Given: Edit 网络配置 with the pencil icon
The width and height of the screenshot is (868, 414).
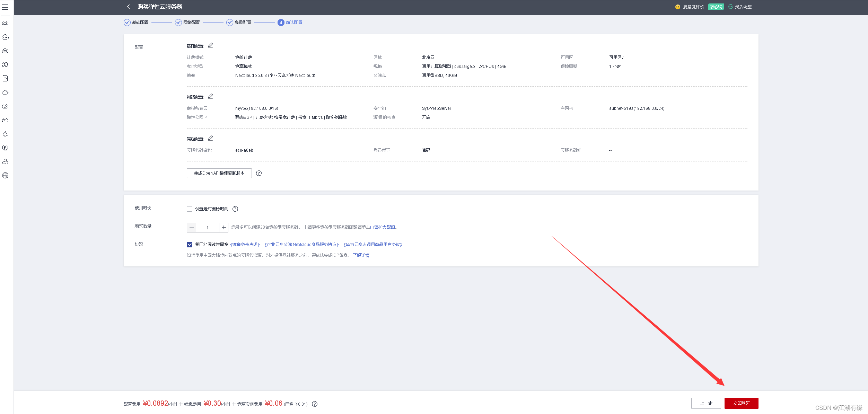Looking at the screenshot, I should coord(210,96).
